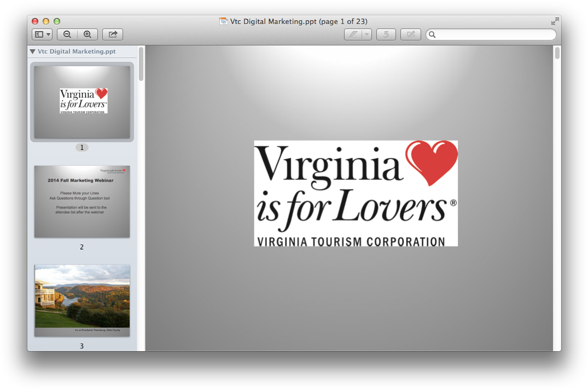588x390 pixels.
Task: Select slide 1 thumbnail with Virginia logo
Action: coord(82,102)
